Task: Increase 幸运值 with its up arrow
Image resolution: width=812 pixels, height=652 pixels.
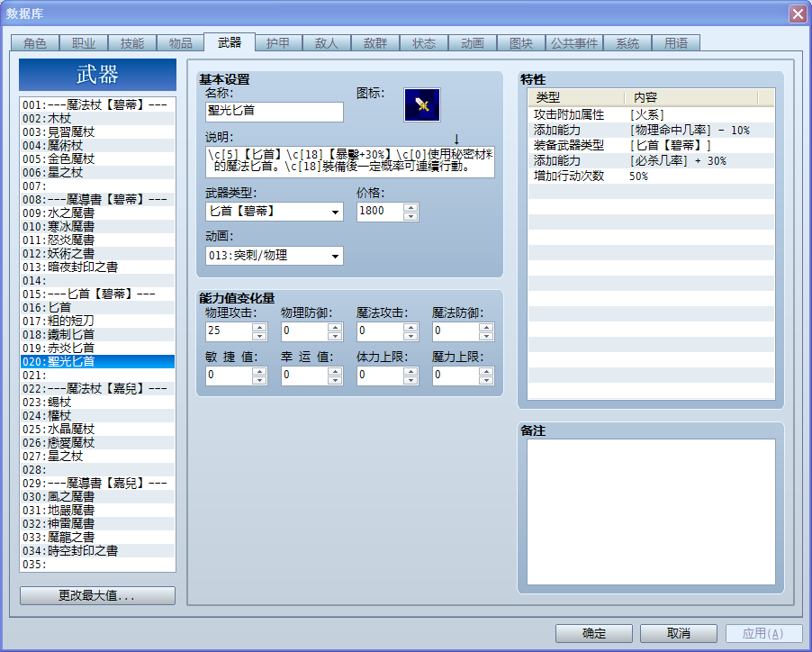Action: [x=335, y=371]
